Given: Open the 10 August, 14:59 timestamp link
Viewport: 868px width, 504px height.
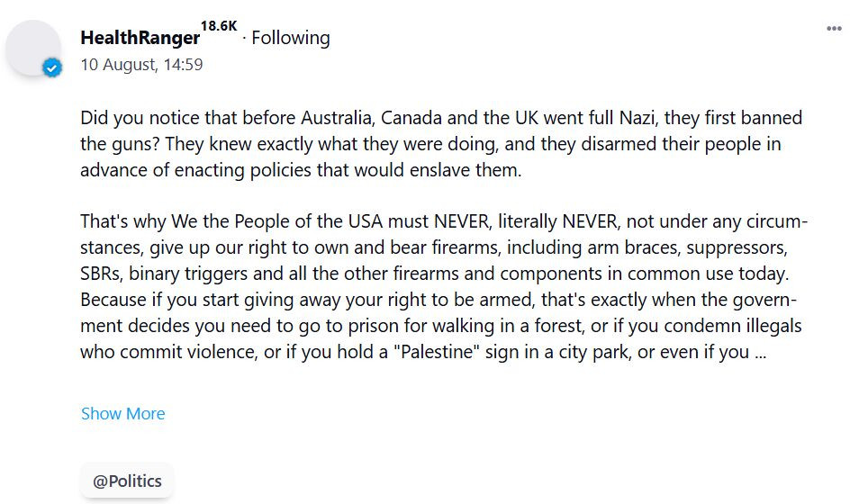Looking at the screenshot, I should point(141,65).
